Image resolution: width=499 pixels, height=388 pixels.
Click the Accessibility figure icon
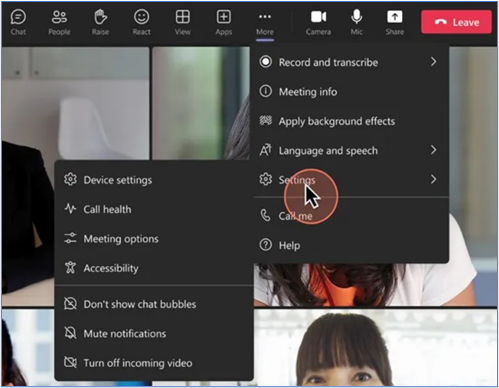tap(70, 267)
